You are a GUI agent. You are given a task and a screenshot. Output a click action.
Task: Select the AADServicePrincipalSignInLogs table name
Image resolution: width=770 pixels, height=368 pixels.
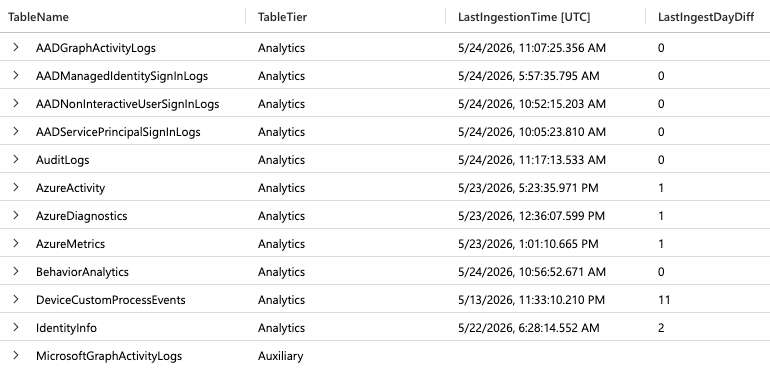118,132
